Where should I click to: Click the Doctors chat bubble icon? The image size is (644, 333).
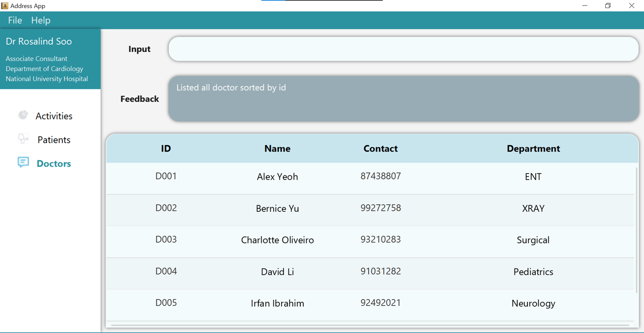click(23, 162)
